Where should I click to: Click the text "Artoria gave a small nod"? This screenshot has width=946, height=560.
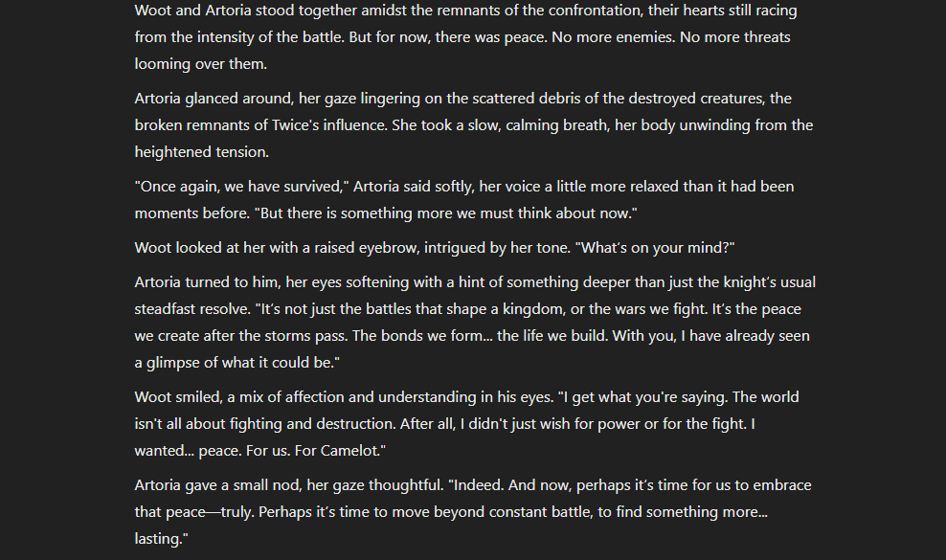click(219, 485)
